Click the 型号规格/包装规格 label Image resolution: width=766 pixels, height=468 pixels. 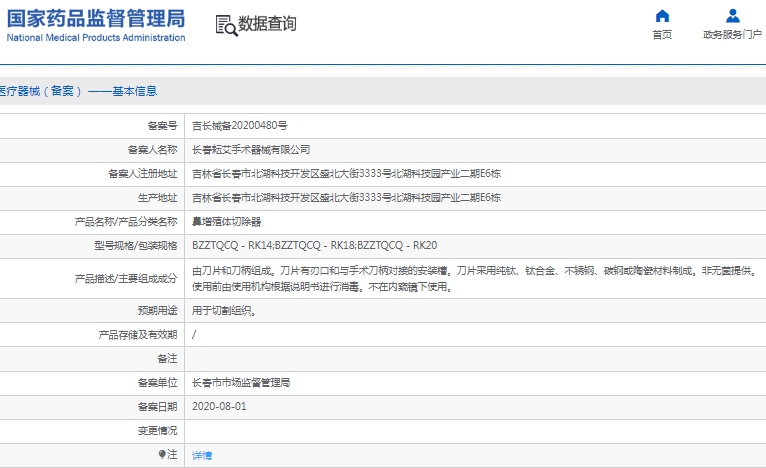tap(136, 245)
